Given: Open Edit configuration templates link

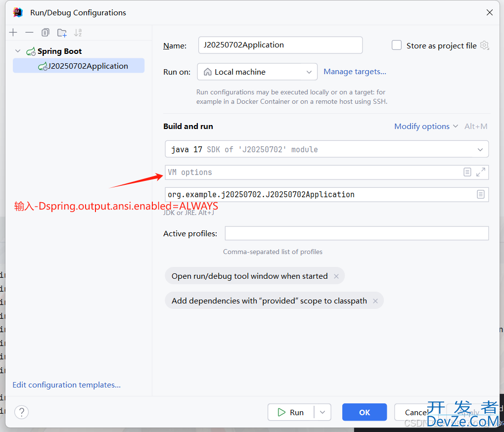Looking at the screenshot, I should pos(67,385).
